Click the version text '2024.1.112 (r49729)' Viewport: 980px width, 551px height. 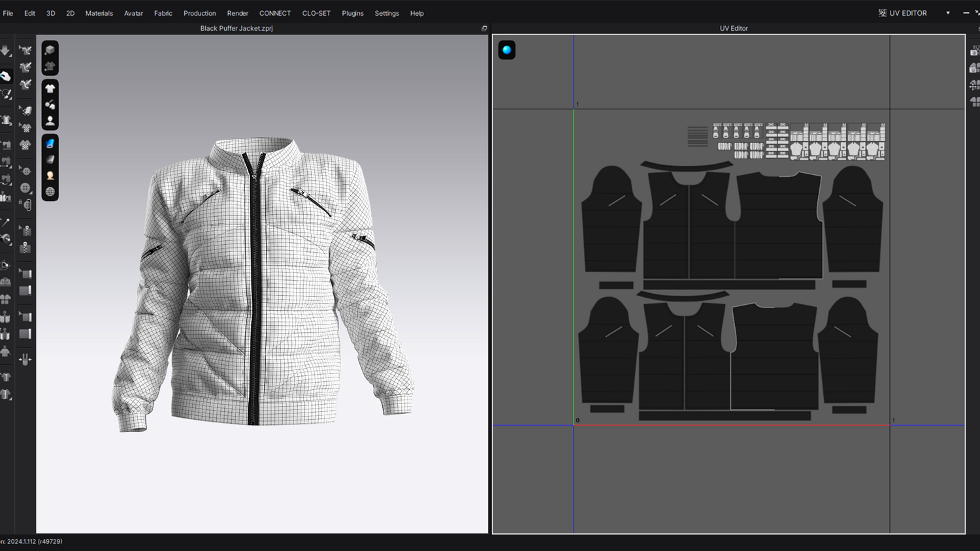(35, 541)
